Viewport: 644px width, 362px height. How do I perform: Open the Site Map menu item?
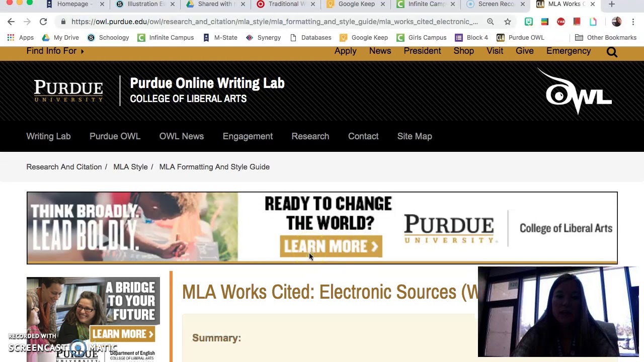[x=415, y=136]
